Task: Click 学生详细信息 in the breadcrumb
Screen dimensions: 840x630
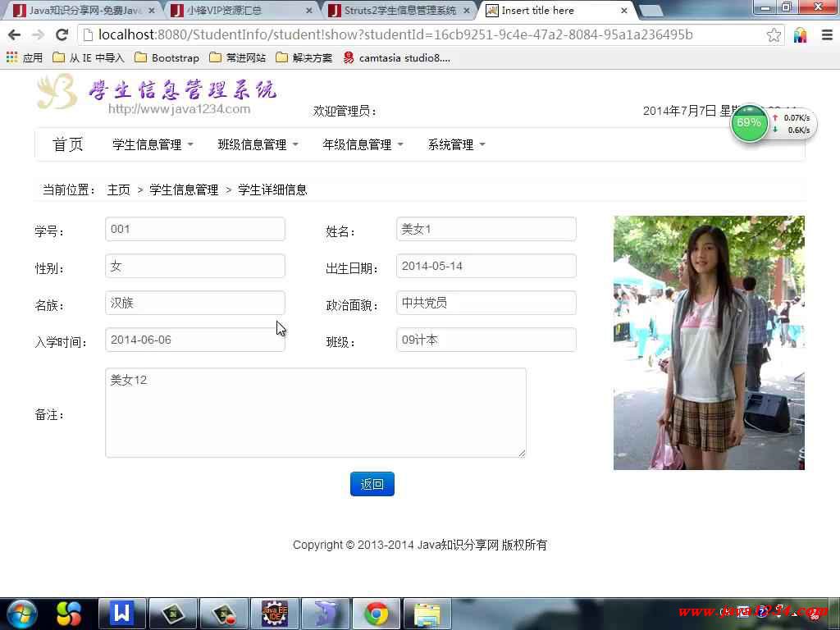Action: pyautogui.click(x=272, y=189)
